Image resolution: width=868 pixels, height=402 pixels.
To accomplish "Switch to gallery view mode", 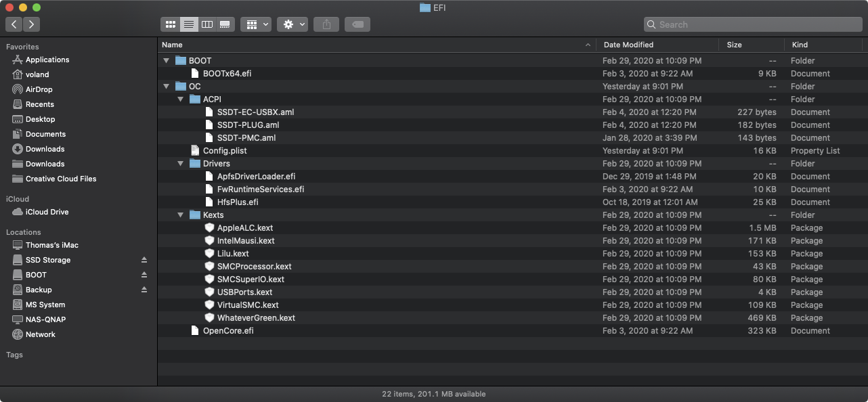I will click(225, 24).
